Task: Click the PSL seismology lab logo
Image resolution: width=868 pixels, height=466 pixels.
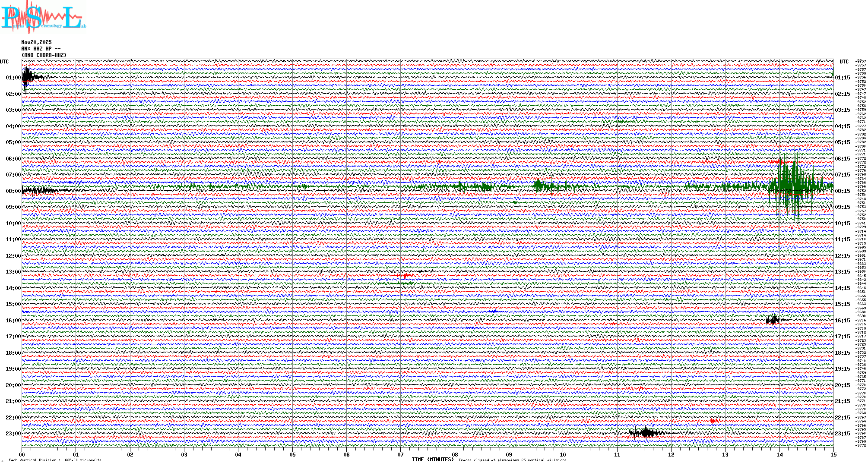Action: [43, 17]
